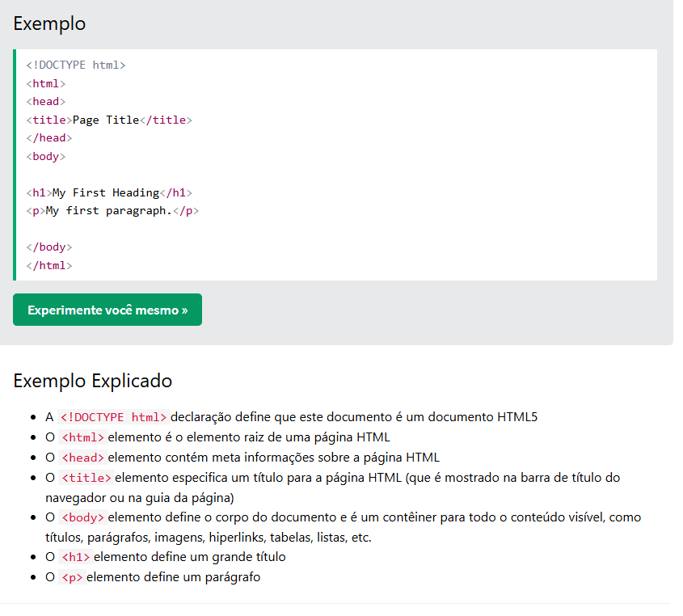The height and width of the screenshot is (616, 683).
Task: Click the opening body tag in code block
Action: pos(45,156)
